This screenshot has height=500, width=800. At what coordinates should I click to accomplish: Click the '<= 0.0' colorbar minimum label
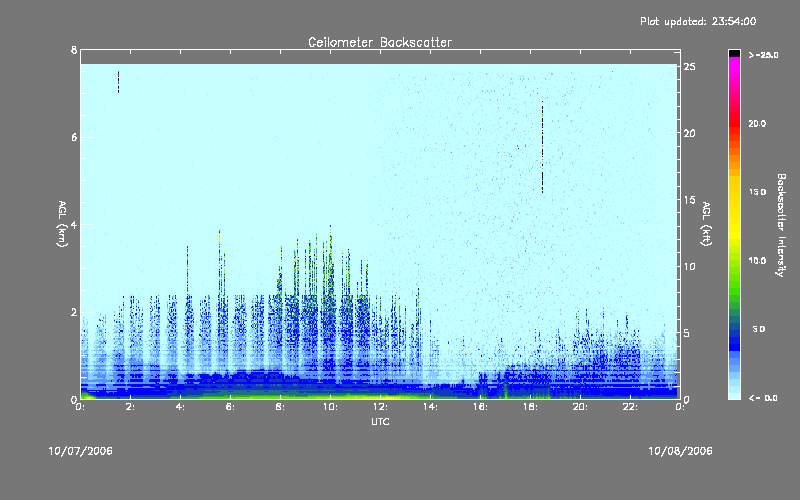763,397
